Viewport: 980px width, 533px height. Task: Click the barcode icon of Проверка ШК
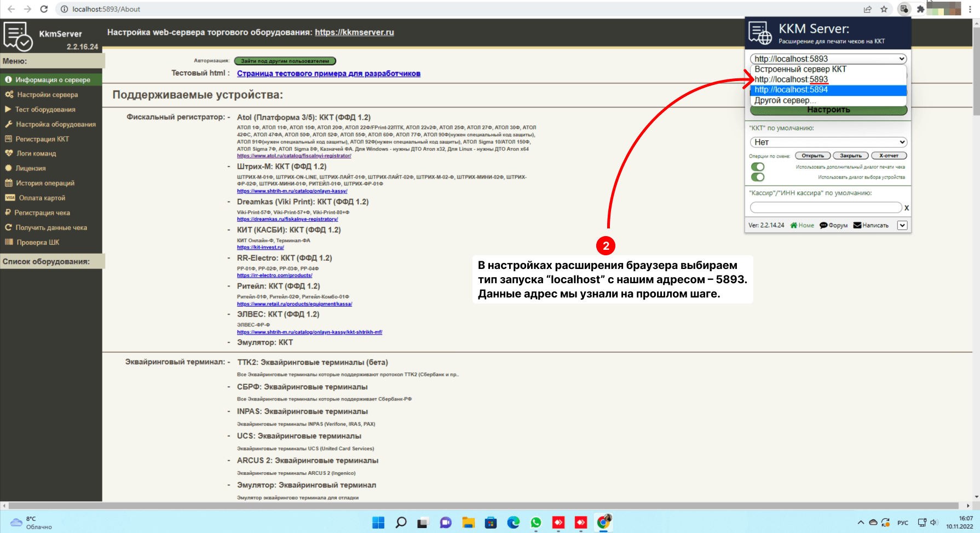[x=9, y=242]
